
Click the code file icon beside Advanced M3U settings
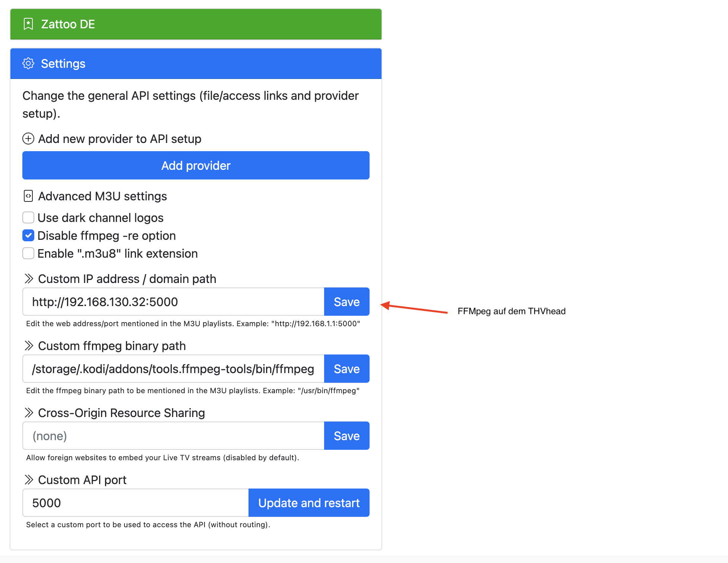(x=28, y=196)
